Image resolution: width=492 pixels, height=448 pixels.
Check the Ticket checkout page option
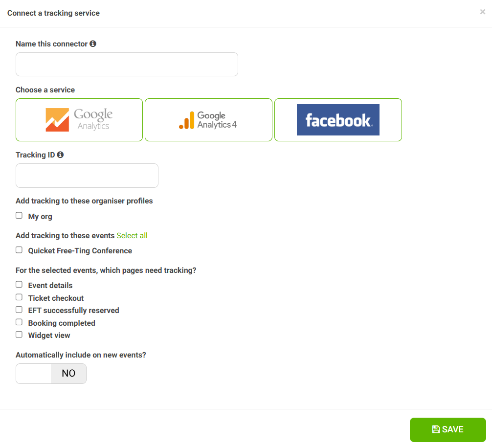point(19,297)
